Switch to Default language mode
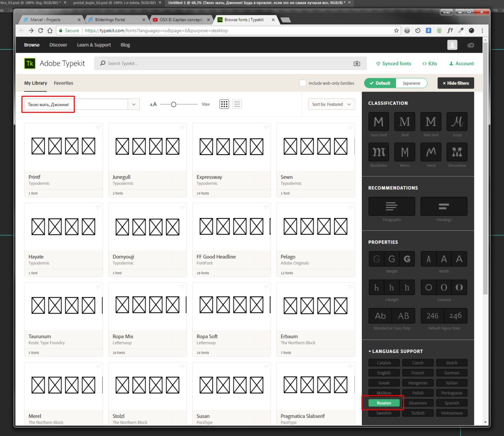The width and height of the screenshot is (504, 436). [380, 83]
